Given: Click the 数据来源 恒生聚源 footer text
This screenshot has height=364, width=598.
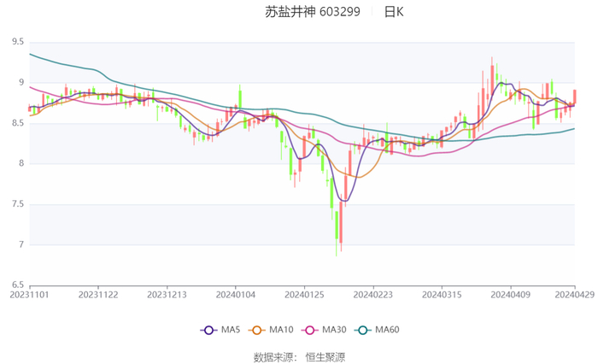Looking at the screenshot, I should (299, 355).
